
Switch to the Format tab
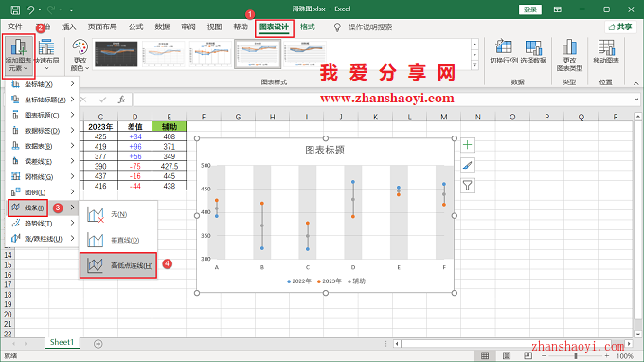307,27
